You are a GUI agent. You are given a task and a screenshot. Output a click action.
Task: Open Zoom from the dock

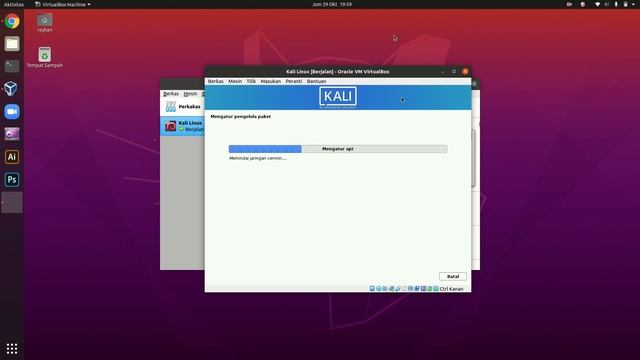click(x=12, y=111)
